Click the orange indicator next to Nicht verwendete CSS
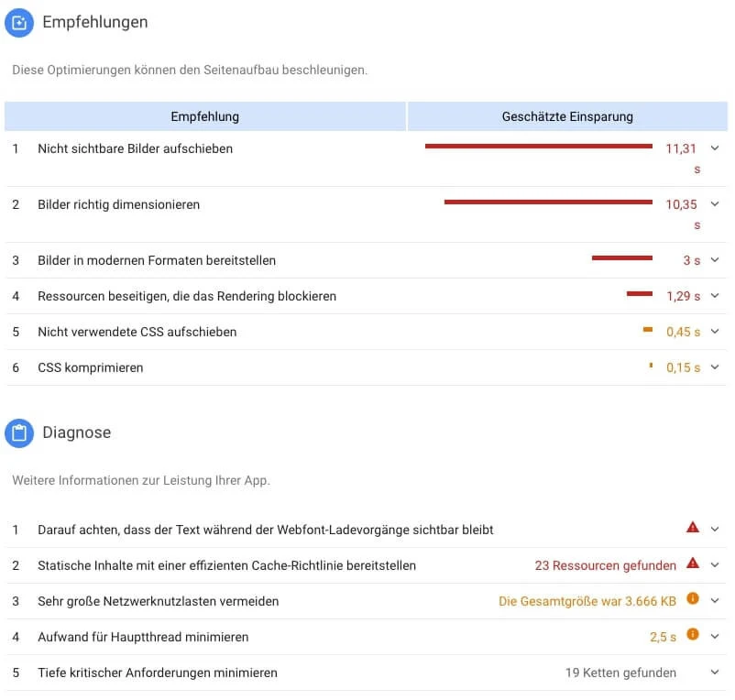 point(646,331)
